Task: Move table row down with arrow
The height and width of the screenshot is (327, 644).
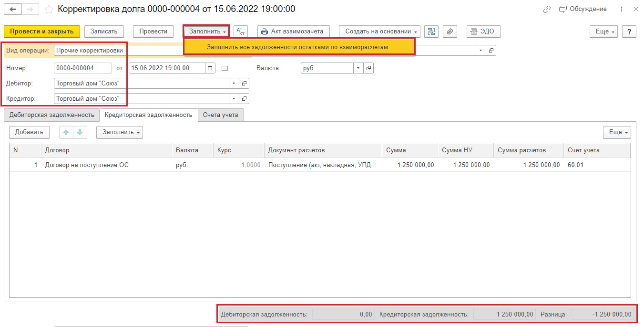Action: coord(80,132)
